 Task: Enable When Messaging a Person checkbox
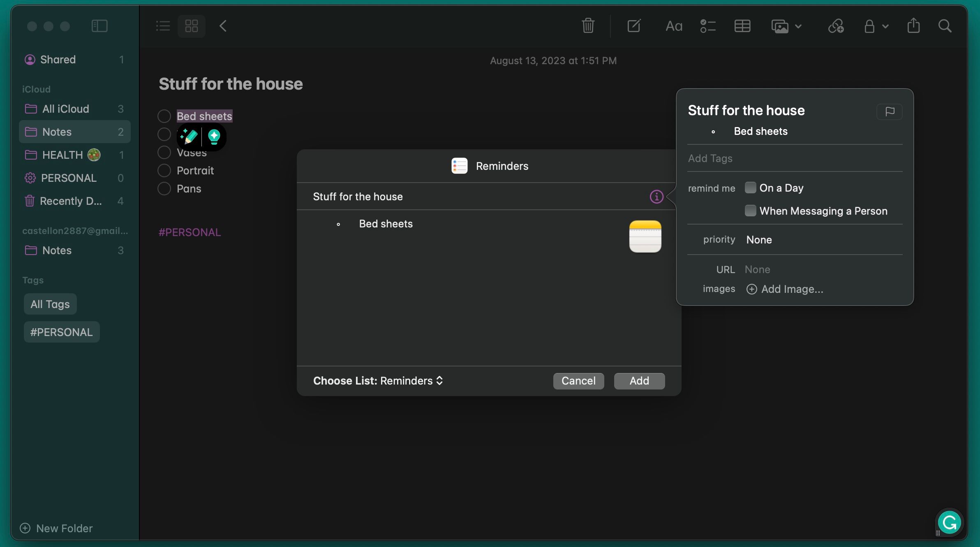click(x=750, y=211)
